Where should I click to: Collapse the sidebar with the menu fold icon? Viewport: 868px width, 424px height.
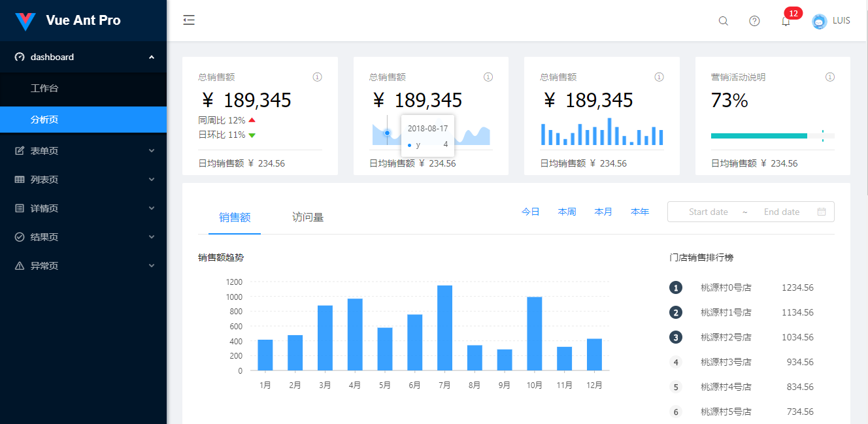coord(189,20)
